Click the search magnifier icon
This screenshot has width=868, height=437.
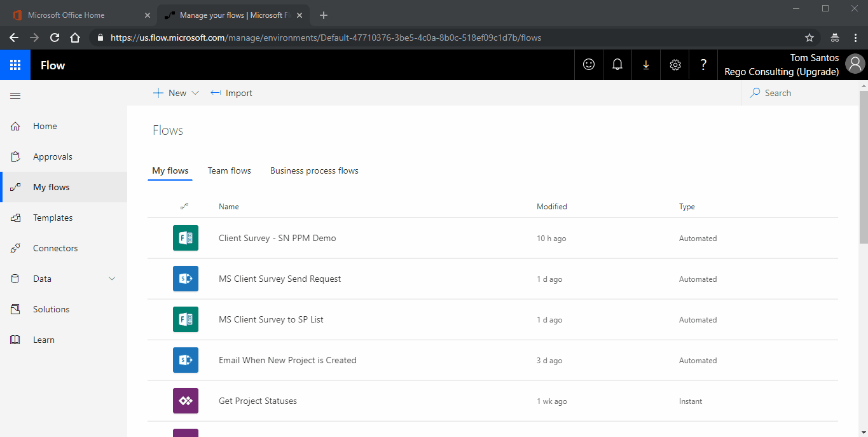click(755, 93)
